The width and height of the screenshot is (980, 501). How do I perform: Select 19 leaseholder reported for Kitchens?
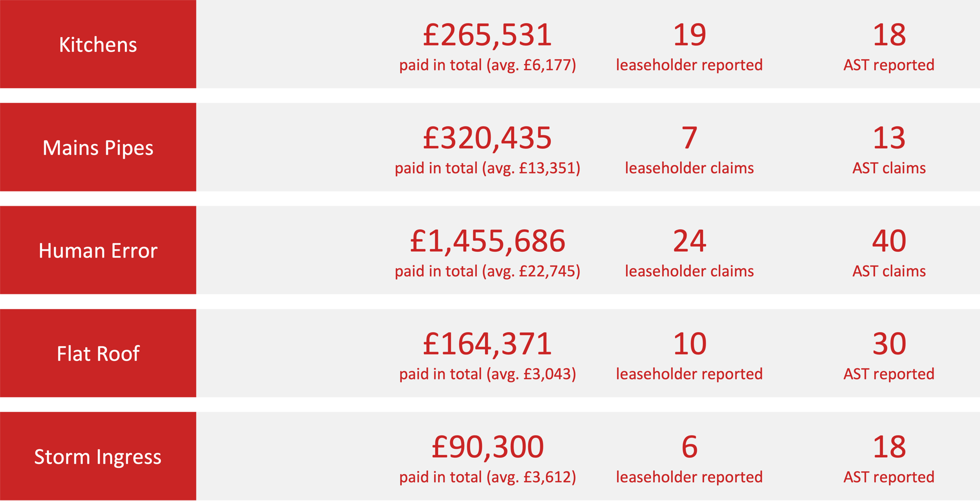click(x=689, y=47)
